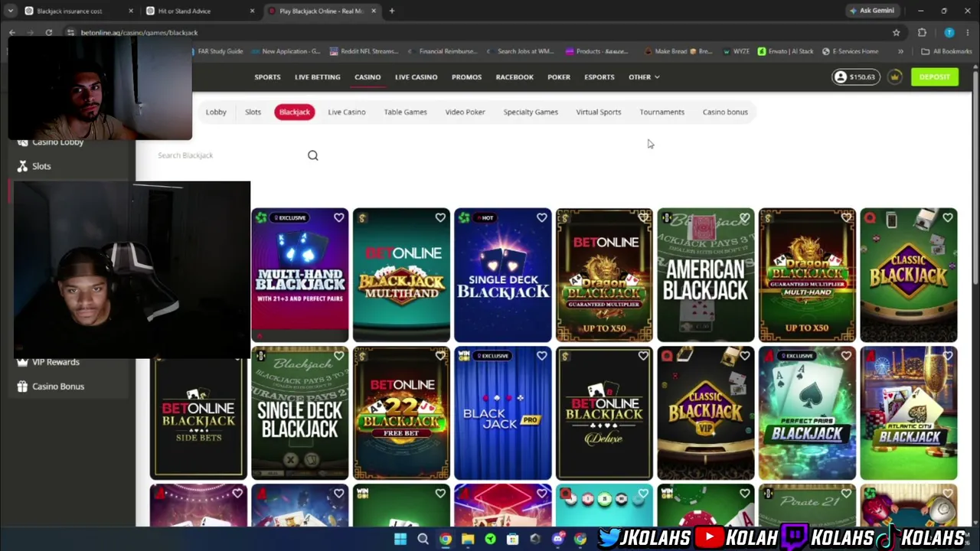The image size is (980, 551).
Task: Switch to the Slots category tab
Action: pyautogui.click(x=253, y=112)
